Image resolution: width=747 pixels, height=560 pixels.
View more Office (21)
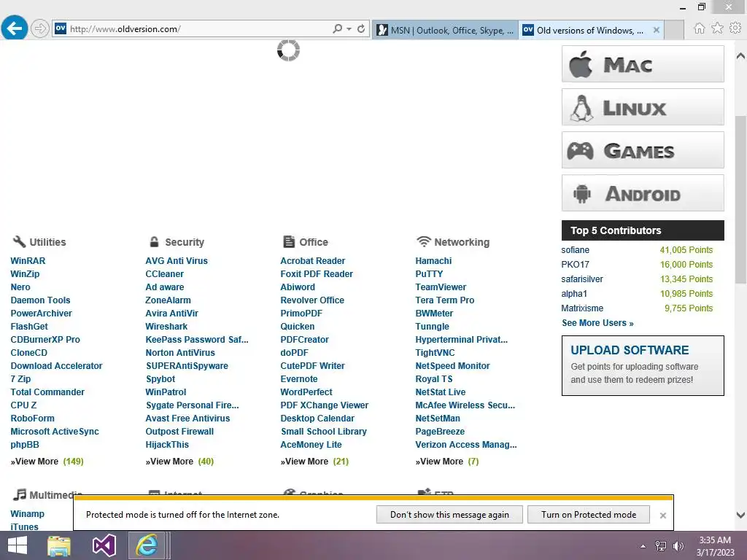pyautogui.click(x=314, y=462)
